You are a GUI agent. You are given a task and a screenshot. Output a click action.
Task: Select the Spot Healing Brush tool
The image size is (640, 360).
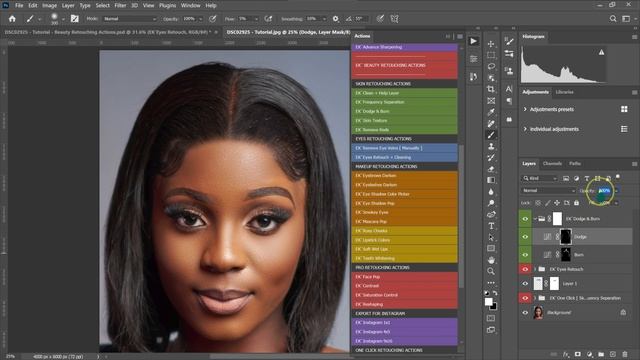click(491, 123)
